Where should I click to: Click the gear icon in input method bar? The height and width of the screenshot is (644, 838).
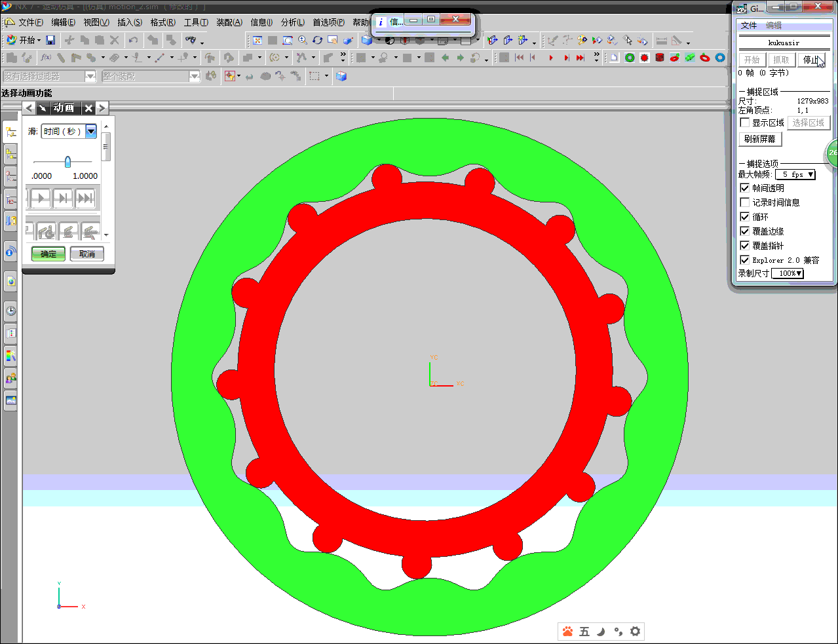635,632
